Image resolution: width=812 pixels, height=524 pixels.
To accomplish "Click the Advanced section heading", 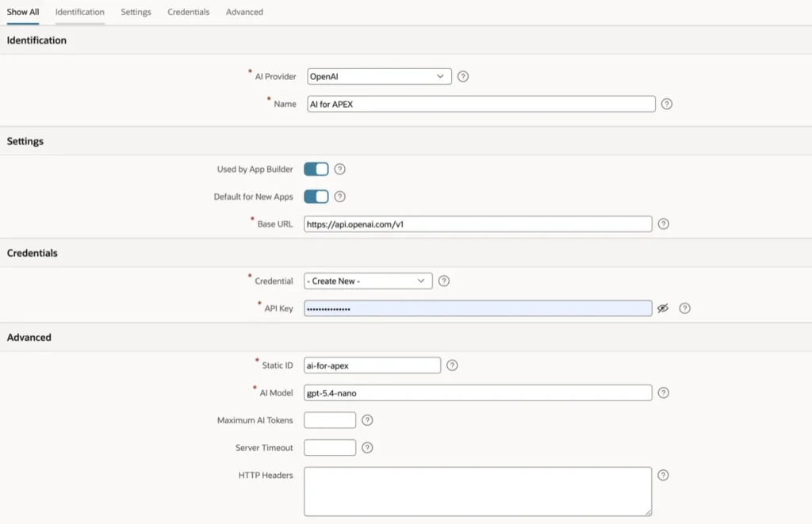I will point(29,338).
